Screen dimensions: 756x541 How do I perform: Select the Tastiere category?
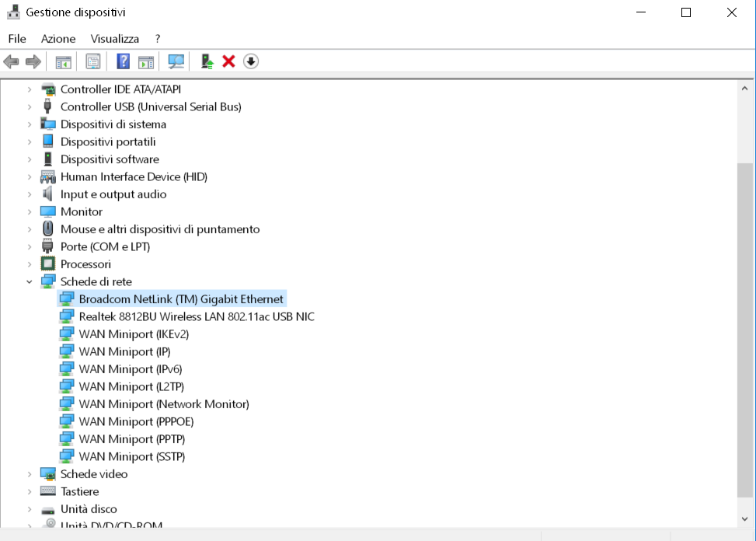[79, 491]
